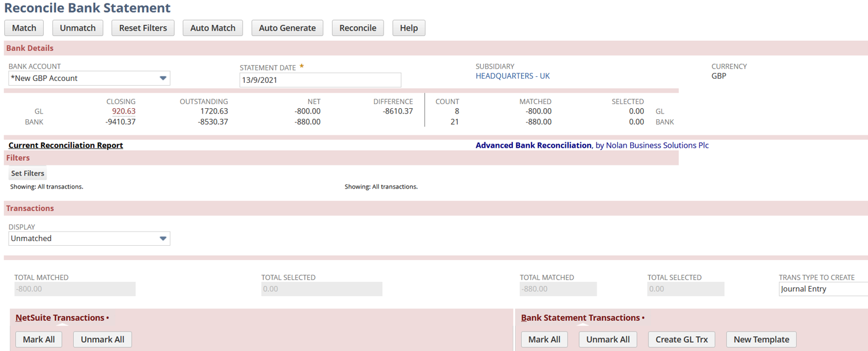Click the Match button

(x=24, y=28)
